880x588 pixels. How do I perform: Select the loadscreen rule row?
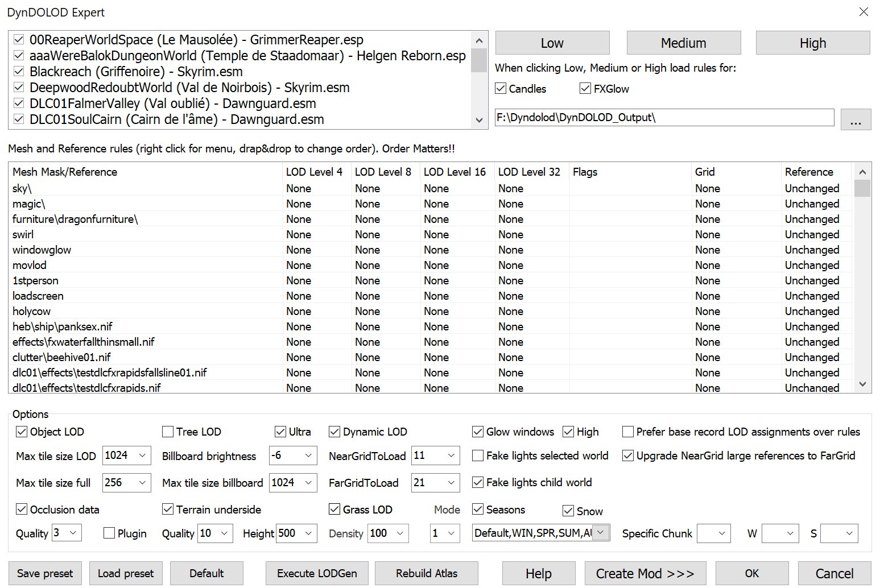pyautogui.click(x=431, y=296)
